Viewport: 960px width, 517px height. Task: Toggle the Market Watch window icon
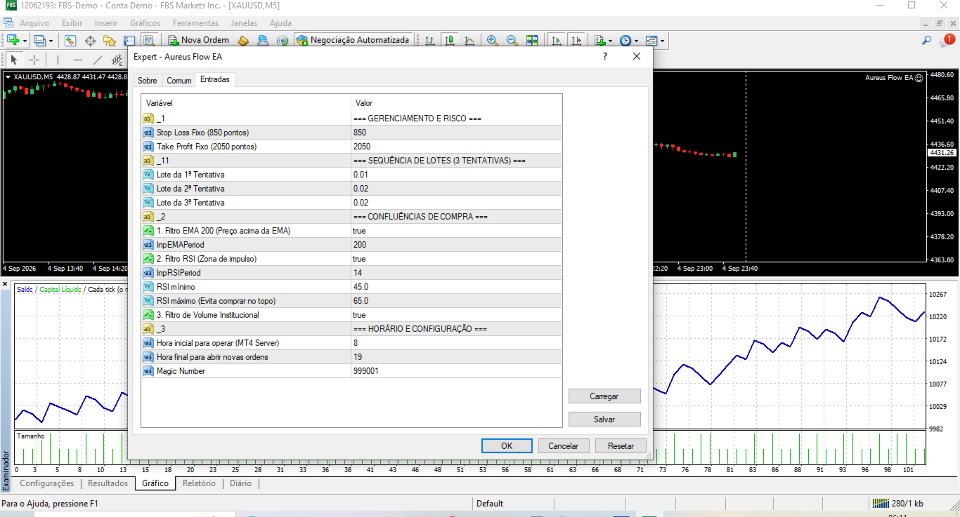click(70, 40)
